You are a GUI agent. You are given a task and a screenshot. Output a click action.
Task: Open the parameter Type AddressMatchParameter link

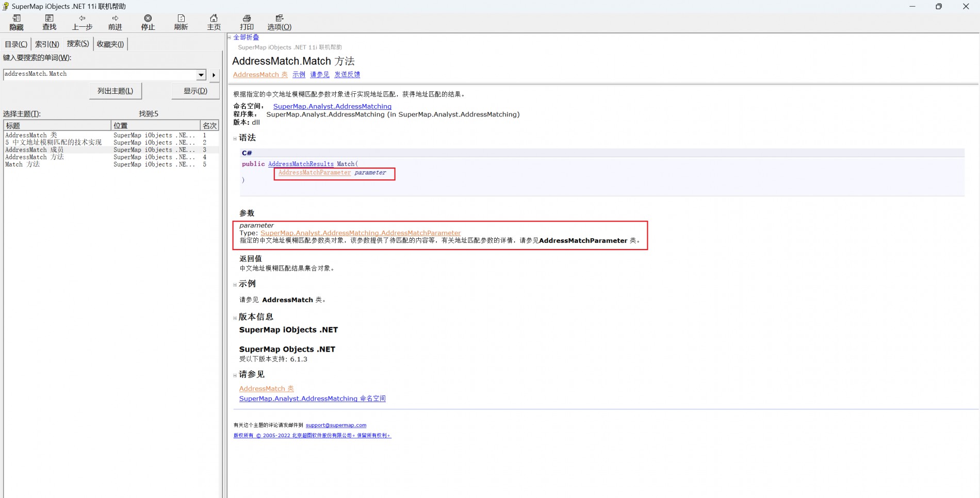361,233
